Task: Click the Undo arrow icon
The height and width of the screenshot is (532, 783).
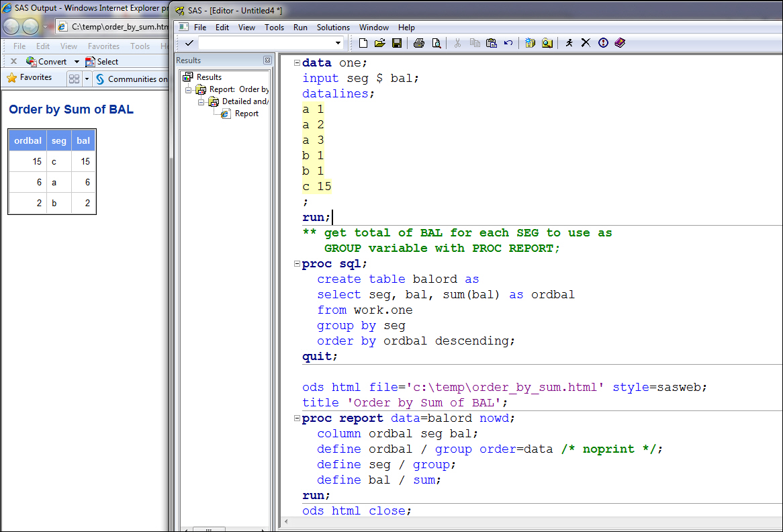Action: tap(508, 43)
